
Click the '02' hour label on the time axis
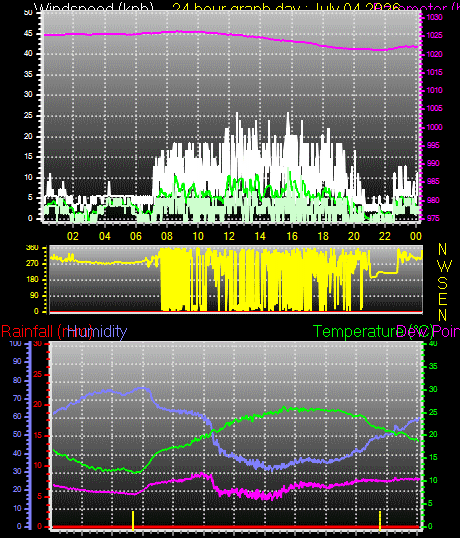pos(73,236)
